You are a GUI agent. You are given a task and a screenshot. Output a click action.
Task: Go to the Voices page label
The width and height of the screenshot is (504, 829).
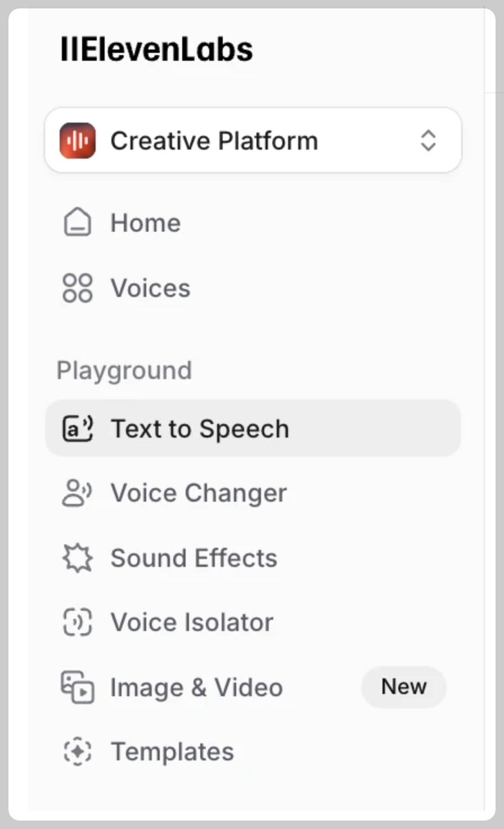[151, 289]
